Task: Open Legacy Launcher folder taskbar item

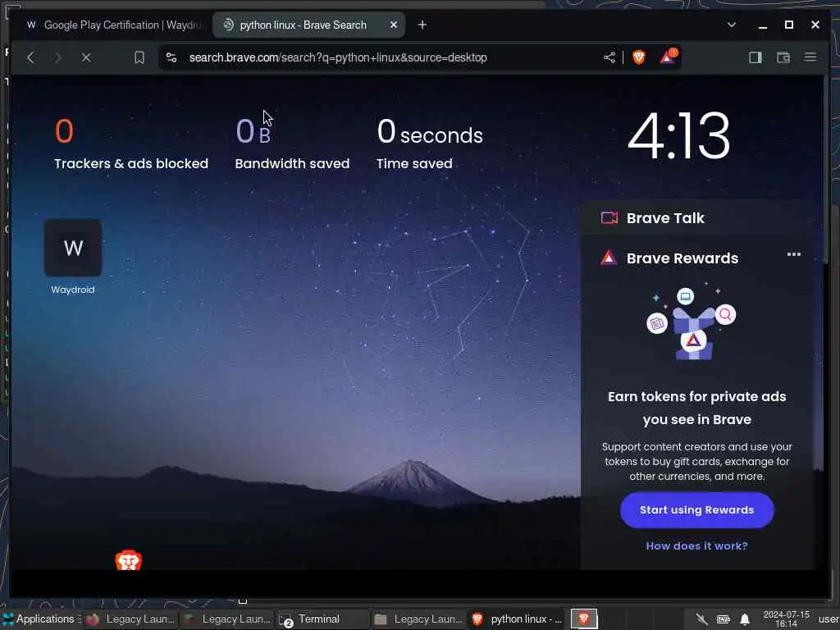Action: click(419, 619)
